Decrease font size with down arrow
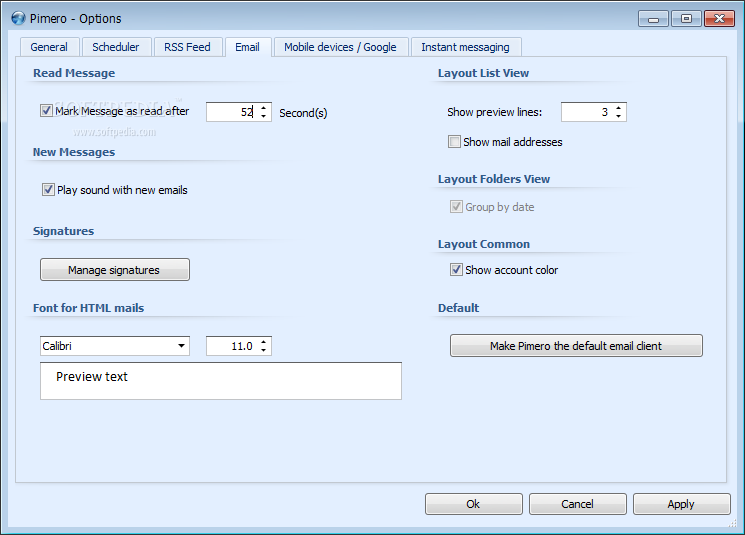 (264, 350)
